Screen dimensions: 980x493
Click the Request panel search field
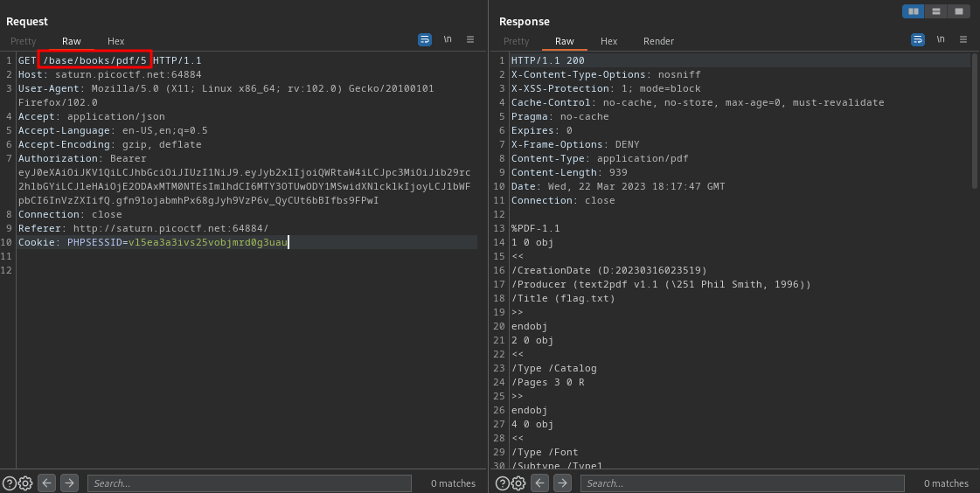tap(249, 483)
